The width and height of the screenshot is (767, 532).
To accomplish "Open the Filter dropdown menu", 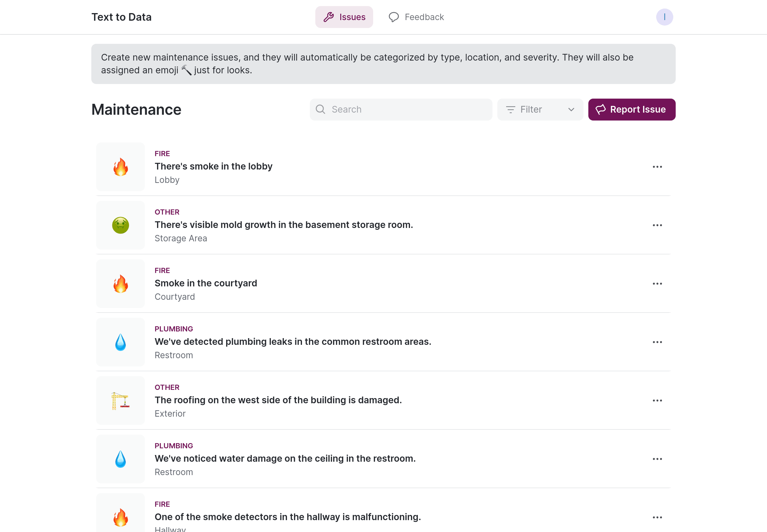I will tap(540, 110).
